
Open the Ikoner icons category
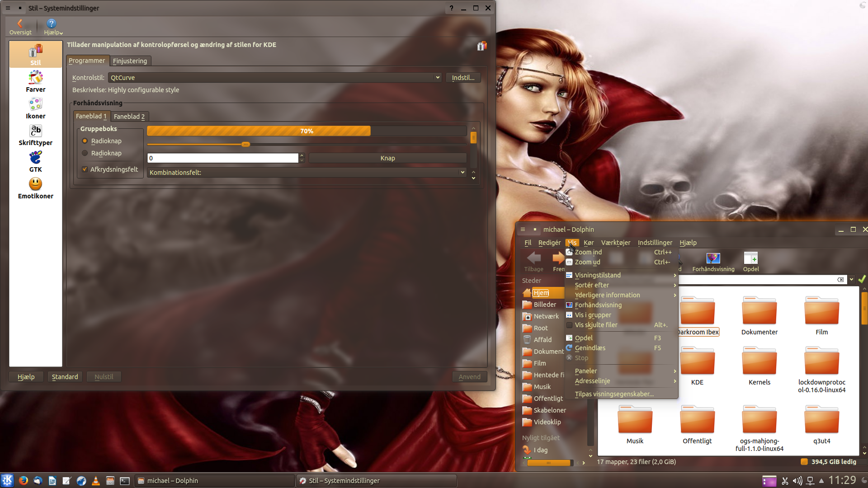click(x=36, y=108)
